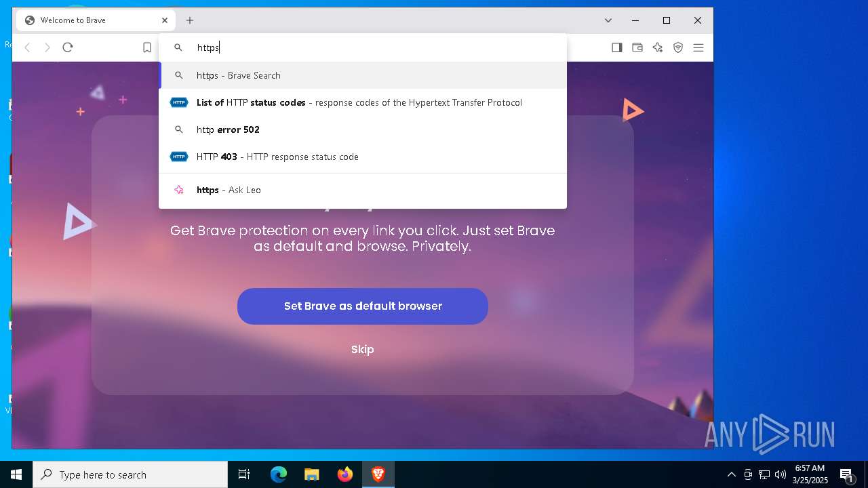Open File Explorer from the taskbar

(312, 474)
